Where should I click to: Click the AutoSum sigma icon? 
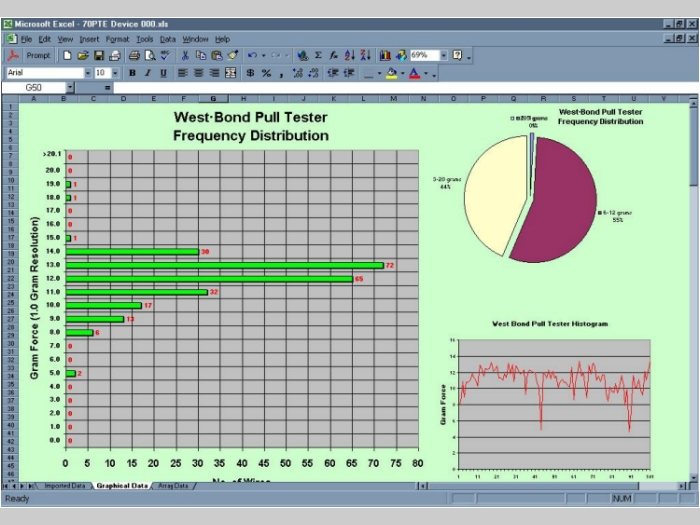(x=318, y=55)
